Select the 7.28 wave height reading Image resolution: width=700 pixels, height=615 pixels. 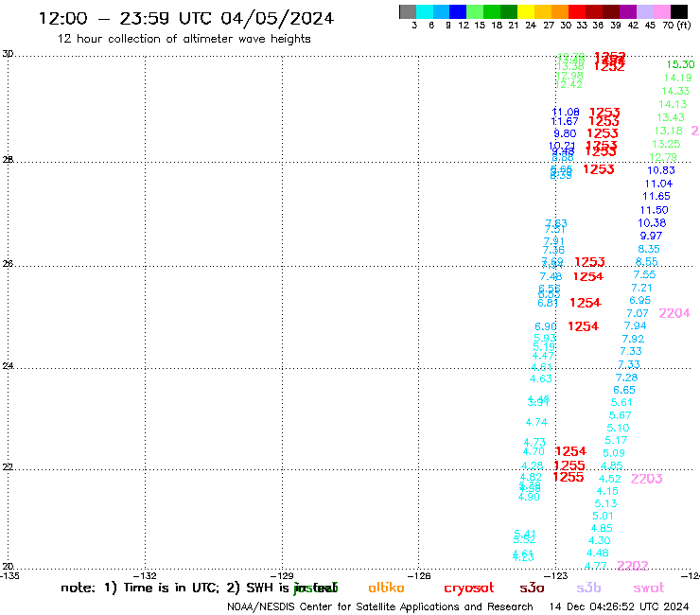[627, 378]
